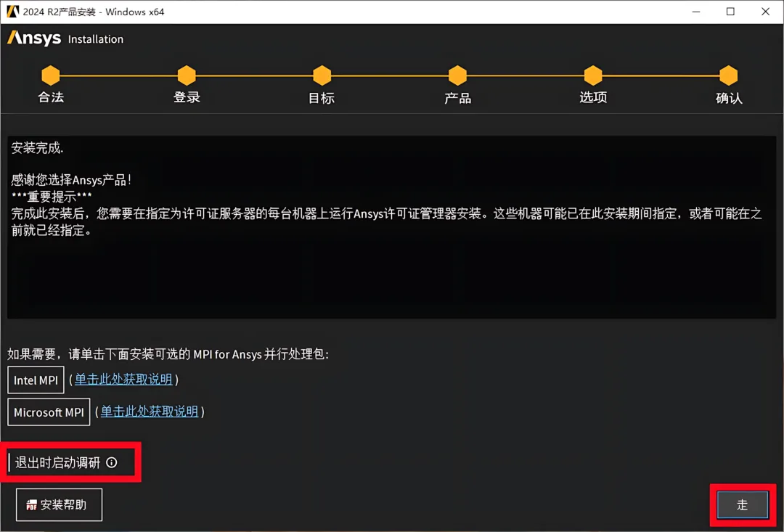The width and height of the screenshot is (784, 532).
Task: Click the 感谢您选择Ansys产品! text
Action: point(71,180)
